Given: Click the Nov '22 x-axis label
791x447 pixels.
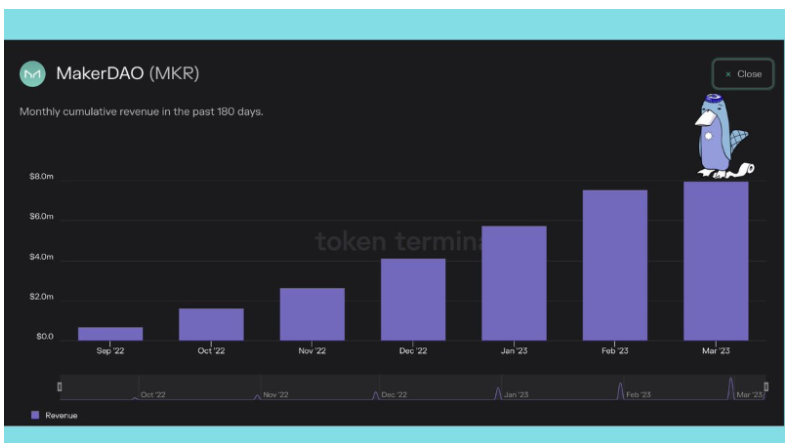Looking at the screenshot, I should [312, 351].
